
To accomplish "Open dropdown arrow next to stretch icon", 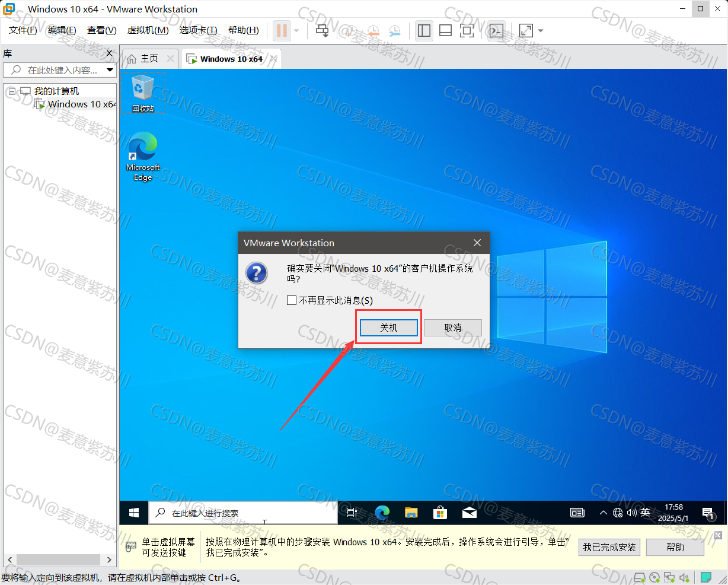I will point(540,31).
